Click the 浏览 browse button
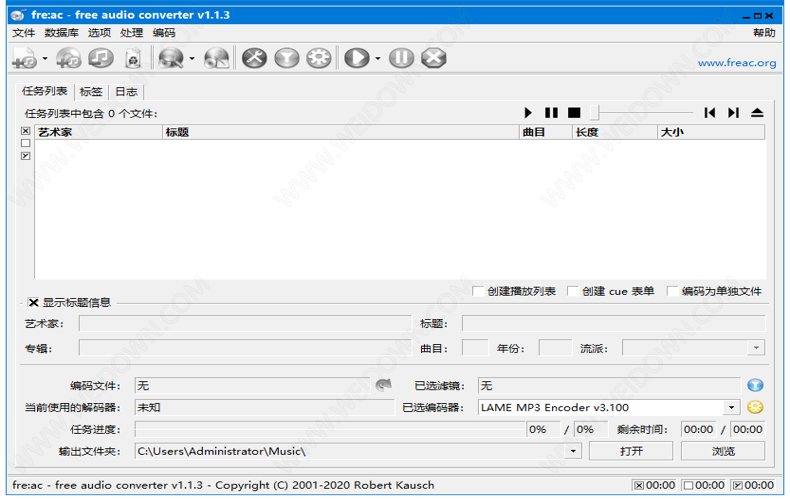Image resolution: width=790 pixels, height=500 pixels. (723, 451)
